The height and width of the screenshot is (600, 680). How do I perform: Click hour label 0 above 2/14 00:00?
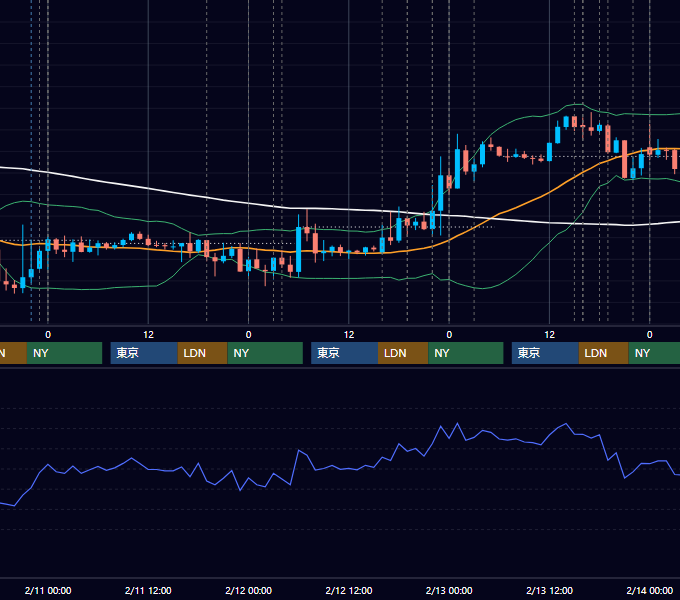[x=650, y=335]
